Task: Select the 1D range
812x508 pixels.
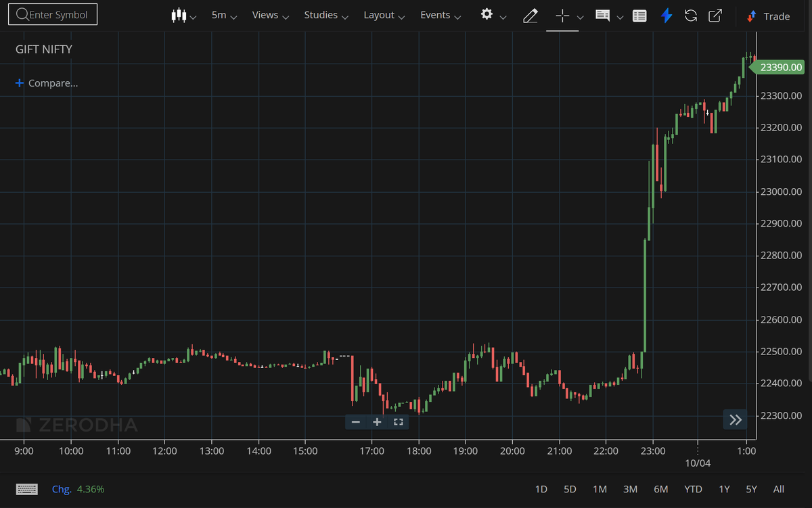Action: [541, 489]
